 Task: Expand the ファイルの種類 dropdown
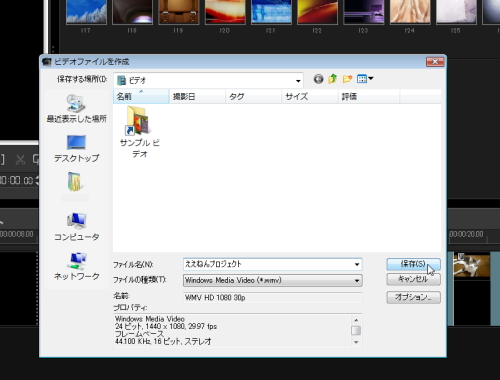[x=357, y=281]
